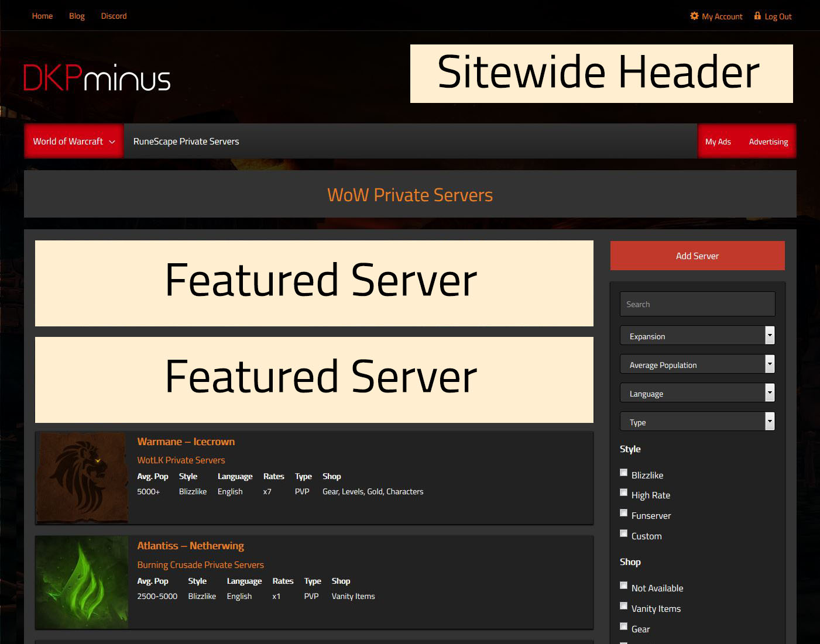Click the Shop filter section heading
This screenshot has height=644, width=820.
(x=630, y=562)
